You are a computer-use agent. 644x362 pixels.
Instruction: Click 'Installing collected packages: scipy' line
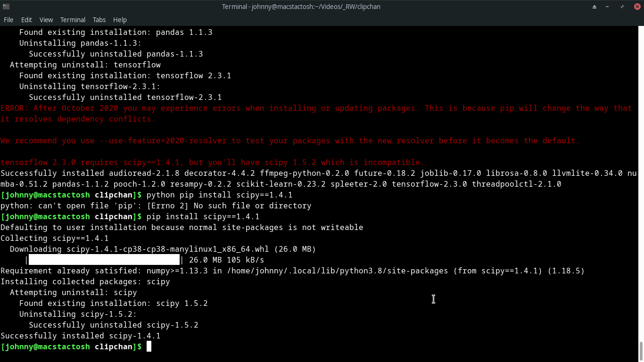click(85, 281)
